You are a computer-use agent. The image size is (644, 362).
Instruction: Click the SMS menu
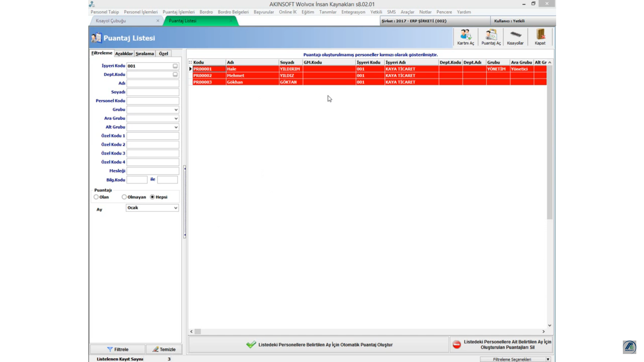[x=391, y=12]
